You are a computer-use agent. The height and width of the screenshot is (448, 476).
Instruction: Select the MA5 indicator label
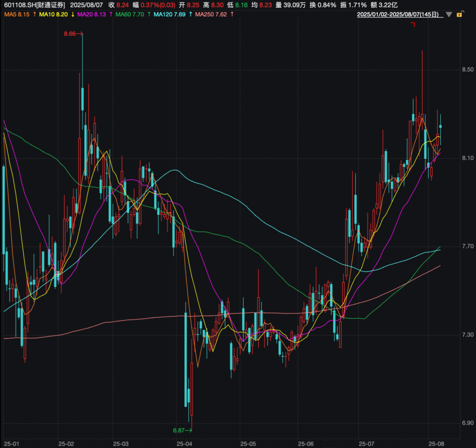(17, 15)
